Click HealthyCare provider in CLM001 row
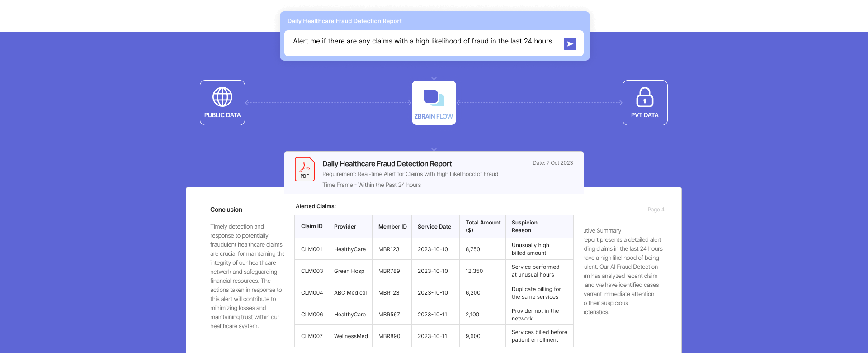The height and width of the screenshot is (353, 868). pos(350,249)
